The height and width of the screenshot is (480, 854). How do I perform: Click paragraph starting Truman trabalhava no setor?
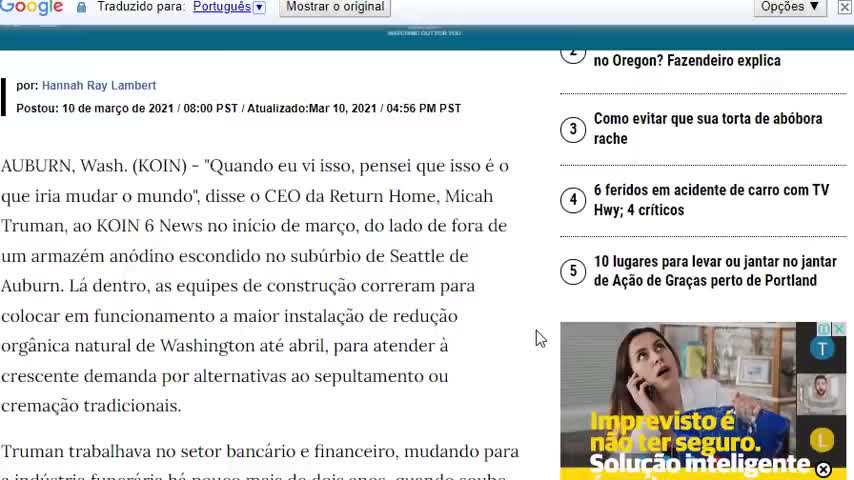260,463
